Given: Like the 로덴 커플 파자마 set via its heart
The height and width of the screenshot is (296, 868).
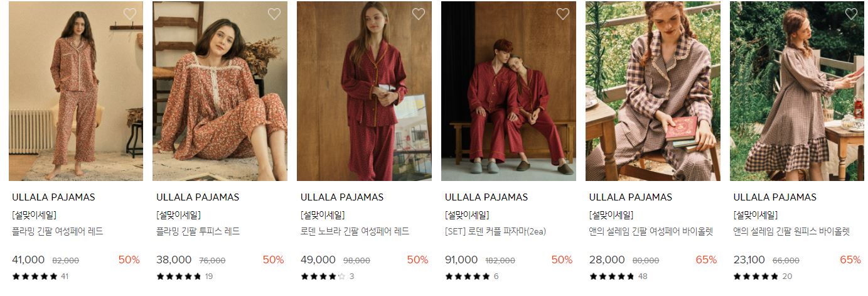Looking at the screenshot, I should (563, 14).
